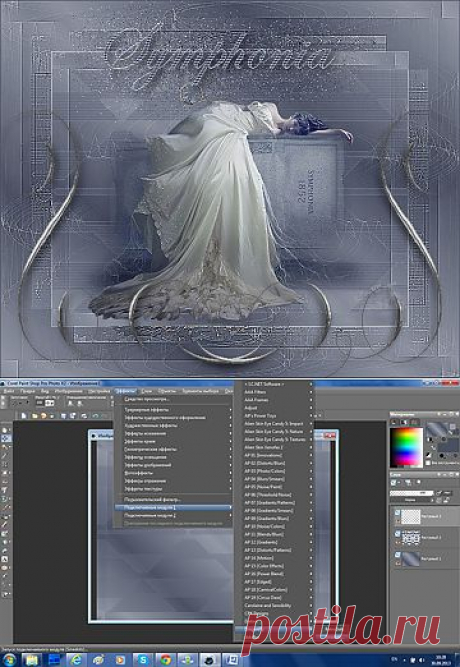Select the Pick tool below the Pan tool
Viewport: 460px width, 667px height.
coord(5,438)
